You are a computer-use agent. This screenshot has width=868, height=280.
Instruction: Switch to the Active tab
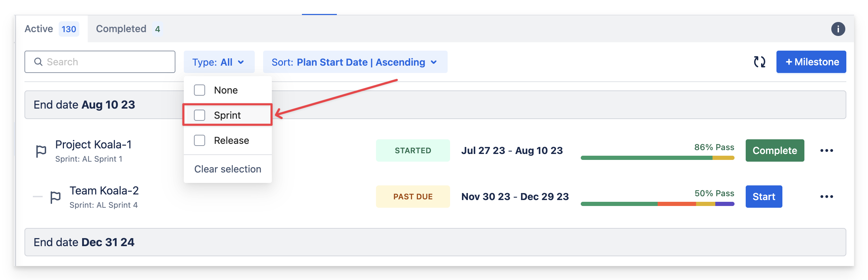click(51, 29)
